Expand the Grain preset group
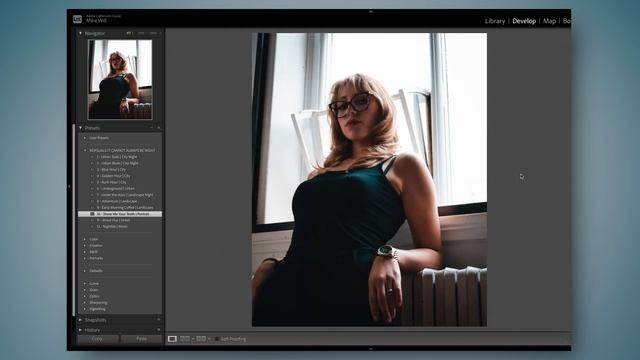 [85, 290]
